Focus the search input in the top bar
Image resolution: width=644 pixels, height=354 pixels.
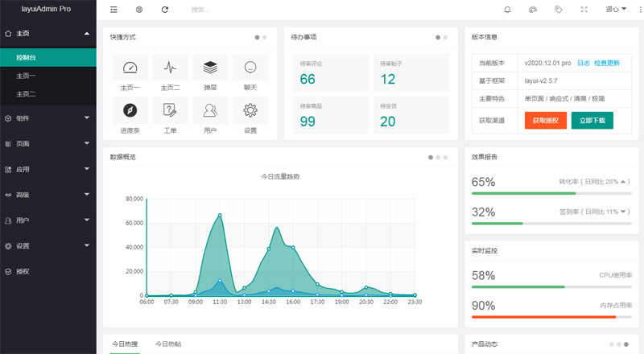click(x=217, y=10)
